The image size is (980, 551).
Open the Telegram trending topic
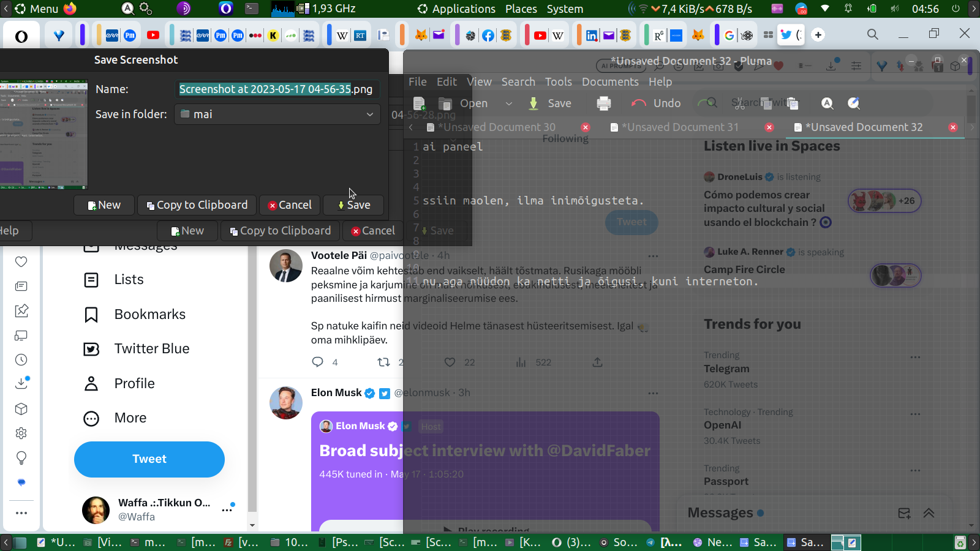click(x=726, y=369)
